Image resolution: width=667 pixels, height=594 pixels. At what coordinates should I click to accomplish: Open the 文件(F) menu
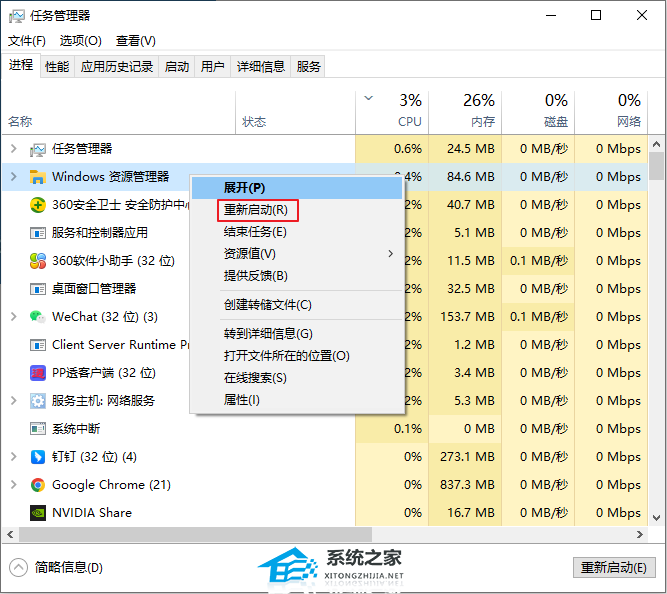[x=27, y=41]
